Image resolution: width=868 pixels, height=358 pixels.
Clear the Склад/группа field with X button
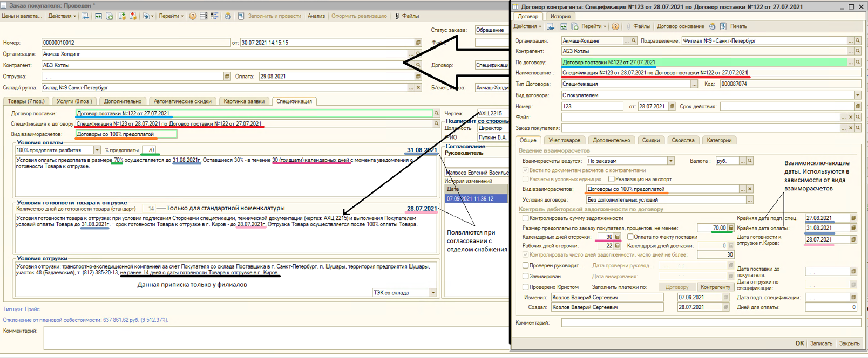(418, 88)
